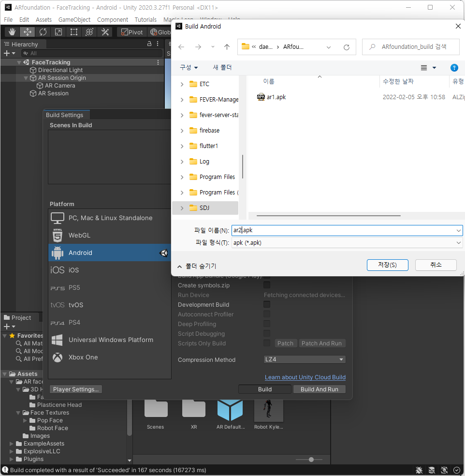Open Compression Method LZ4 dropdown
This screenshot has width=465, height=476.
[305, 359]
